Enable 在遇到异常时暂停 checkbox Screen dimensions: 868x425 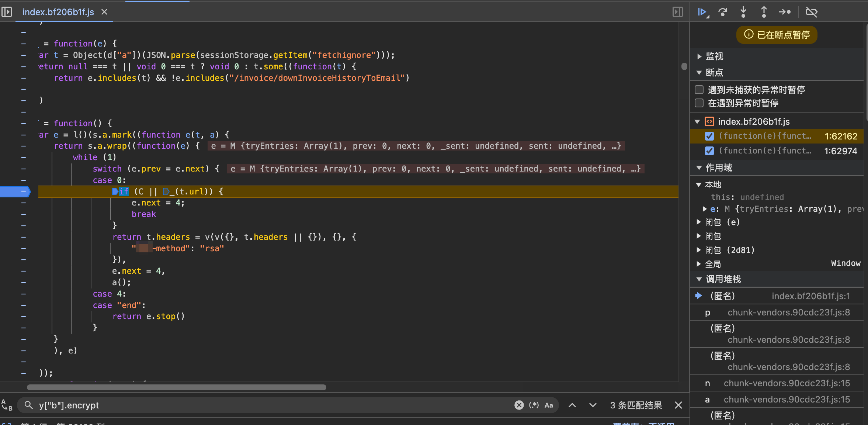click(699, 103)
